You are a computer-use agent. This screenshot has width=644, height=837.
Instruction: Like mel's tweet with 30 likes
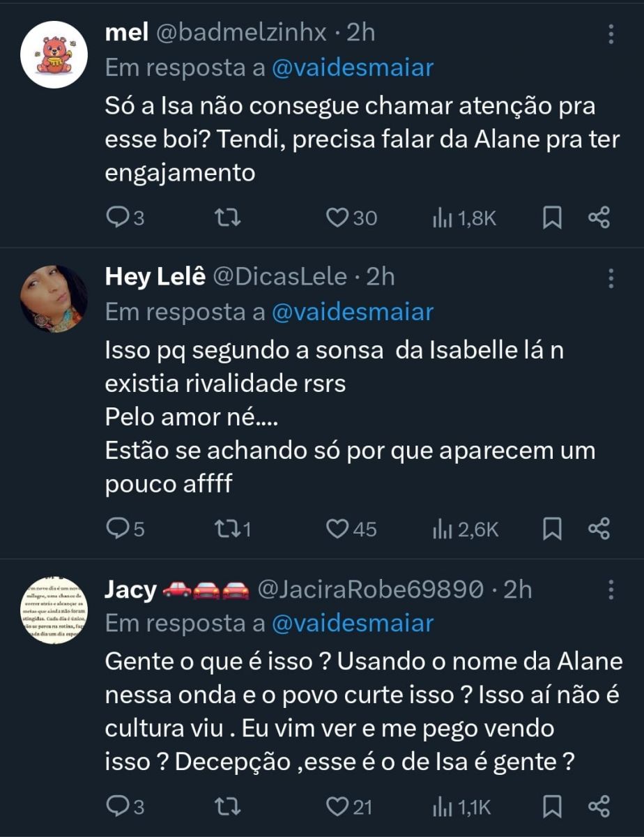tap(337, 218)
